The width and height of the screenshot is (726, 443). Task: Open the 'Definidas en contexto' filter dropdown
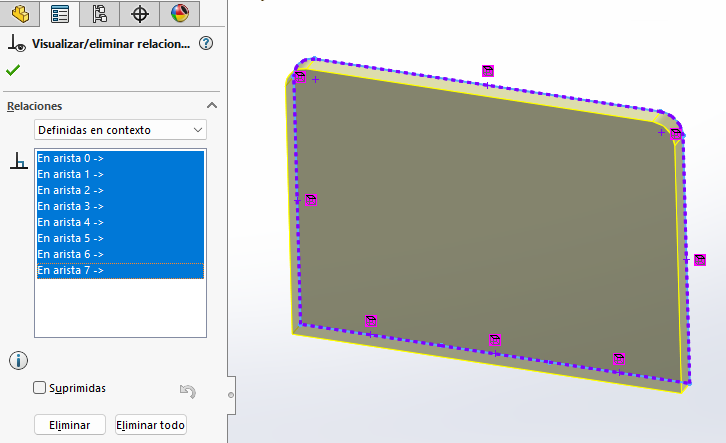(x=120, y=130)
